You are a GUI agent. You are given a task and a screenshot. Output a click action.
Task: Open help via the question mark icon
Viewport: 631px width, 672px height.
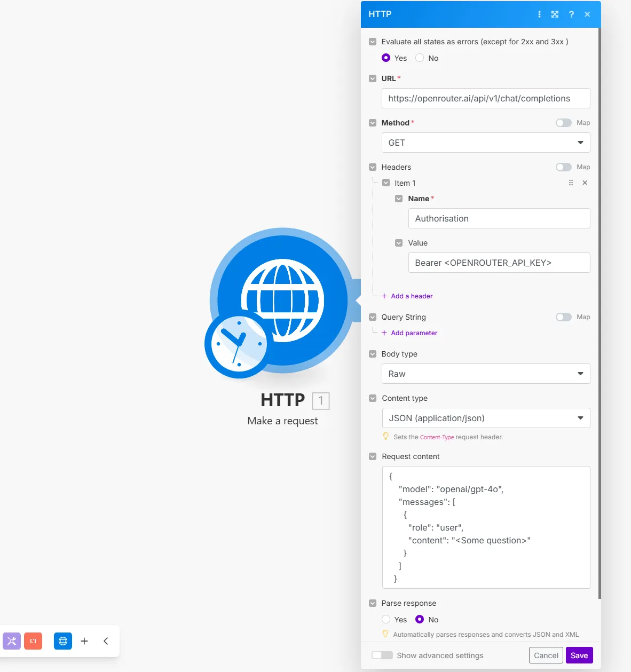(571, 14)
